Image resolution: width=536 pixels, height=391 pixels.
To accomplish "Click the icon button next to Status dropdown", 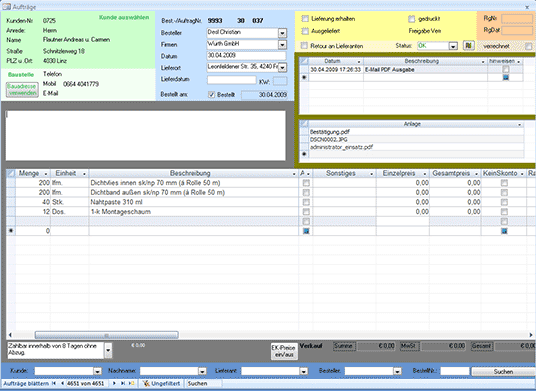I will click(x=469, y=45).
